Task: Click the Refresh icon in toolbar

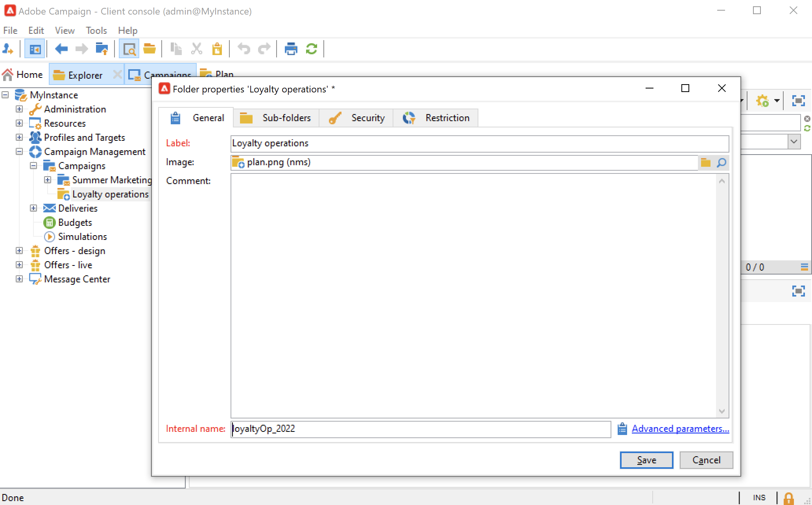Action: point(311,49)
